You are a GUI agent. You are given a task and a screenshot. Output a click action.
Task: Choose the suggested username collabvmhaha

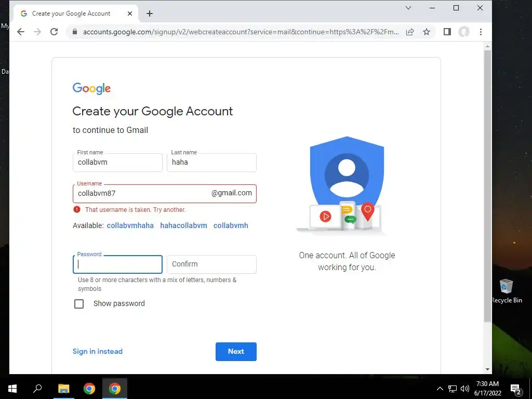pyautogui.click(x=130, y=225)
